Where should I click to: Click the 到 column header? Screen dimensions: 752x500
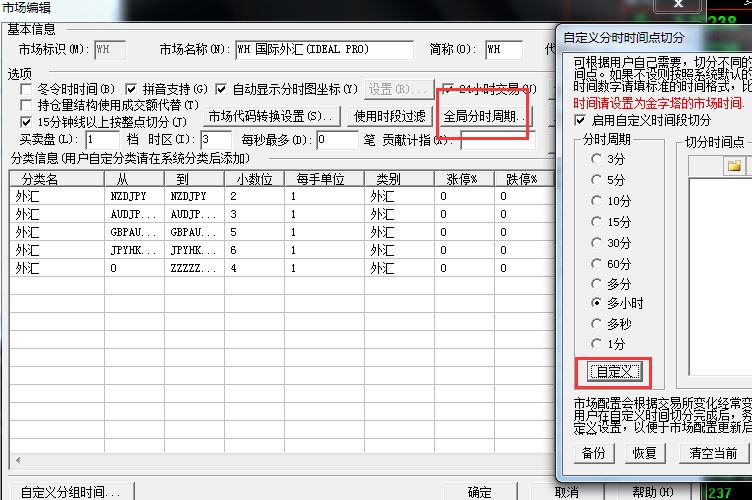point(194,179)
